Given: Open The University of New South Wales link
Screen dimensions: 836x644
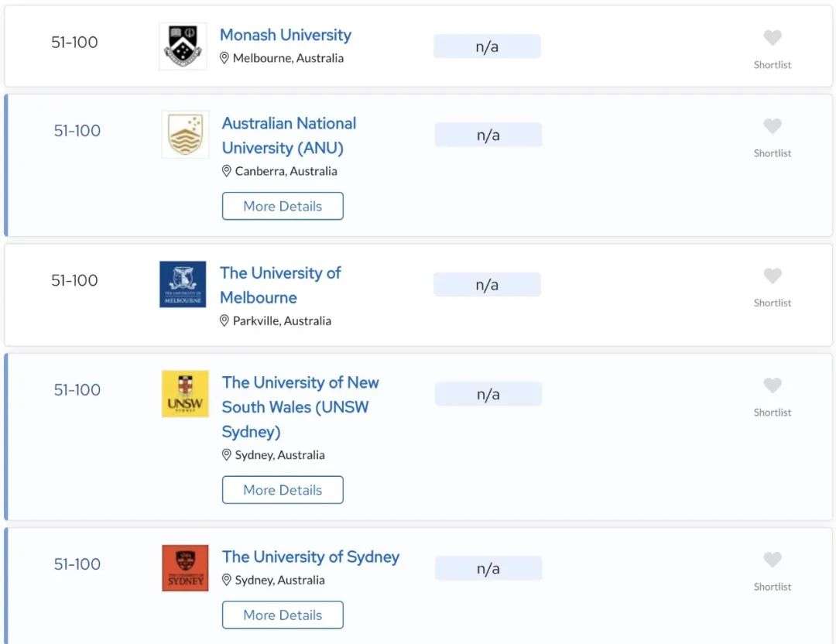Looking at the screenshot, I should point(300,407).
